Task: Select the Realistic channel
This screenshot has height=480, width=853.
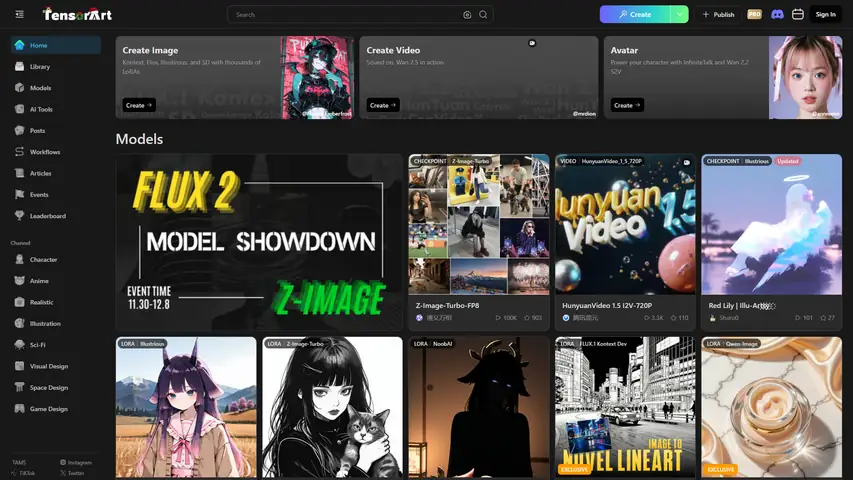Action: coord(55,302)
